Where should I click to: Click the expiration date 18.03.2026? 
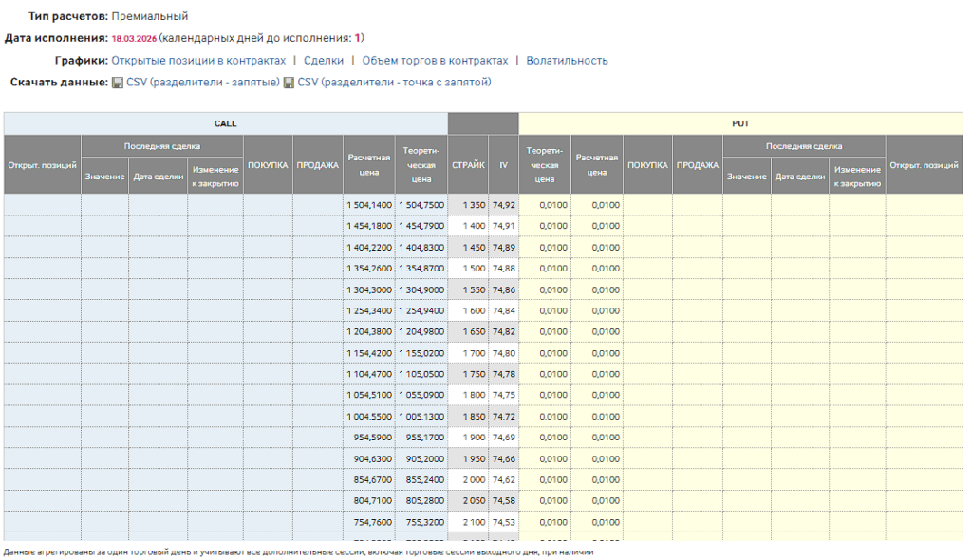click(x=133, y=39)
